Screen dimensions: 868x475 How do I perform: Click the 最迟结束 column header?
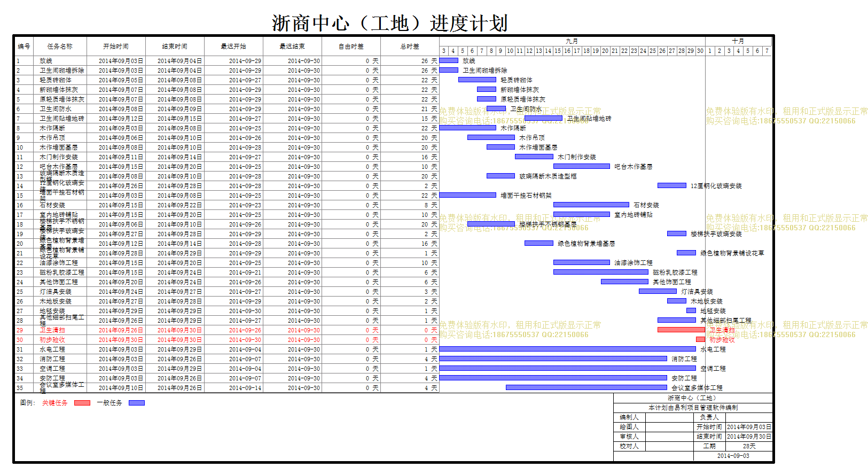click(x=292, y=46)
